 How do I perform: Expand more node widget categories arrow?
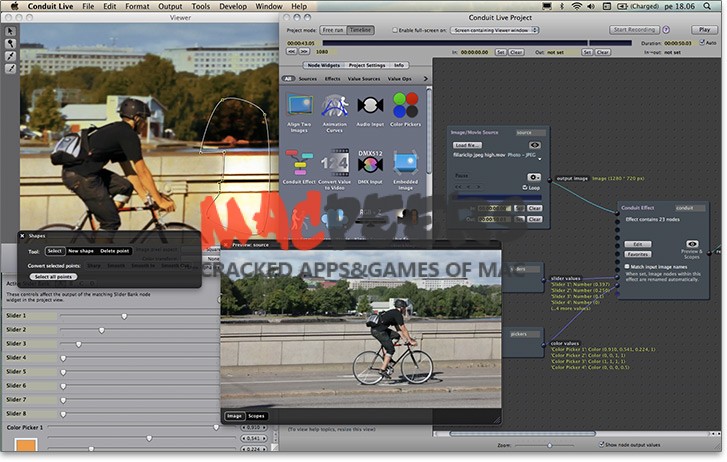point(424,78)
